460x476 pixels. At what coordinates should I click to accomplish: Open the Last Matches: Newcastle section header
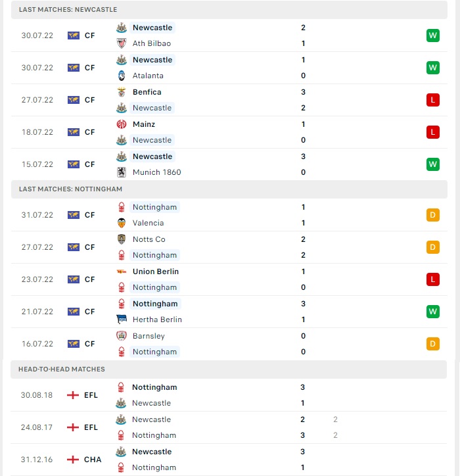[x=229, y=9]
